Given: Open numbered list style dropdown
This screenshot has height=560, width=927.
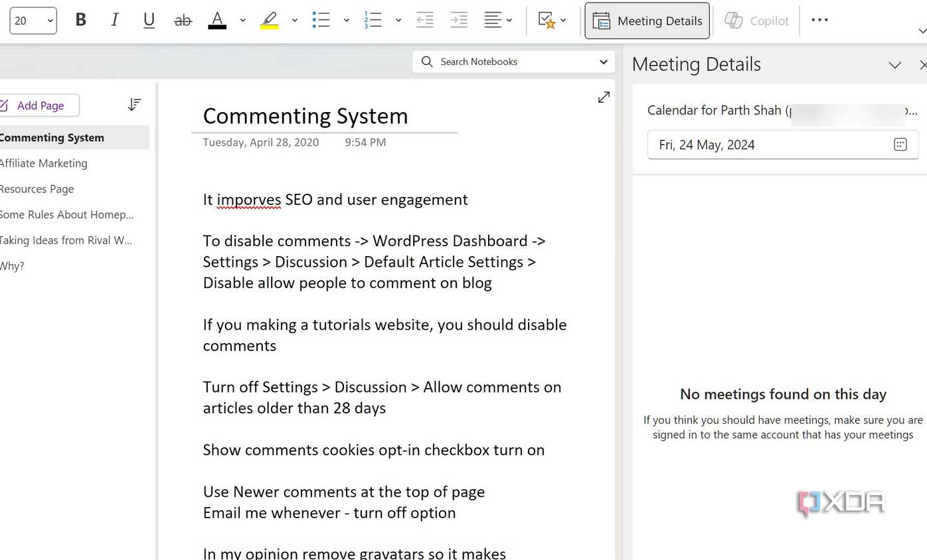Looking at the screenshot, I should (x=398, y=21).
